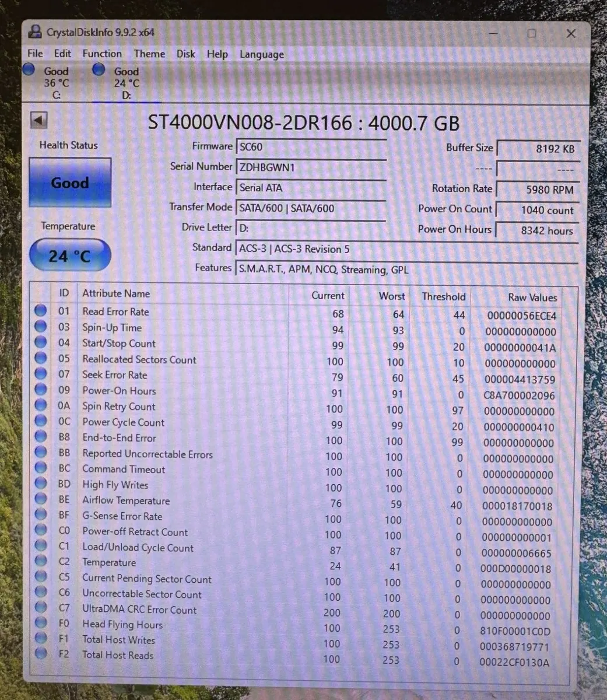
Task: Open the File menu
Action: [x=35, y=53]
